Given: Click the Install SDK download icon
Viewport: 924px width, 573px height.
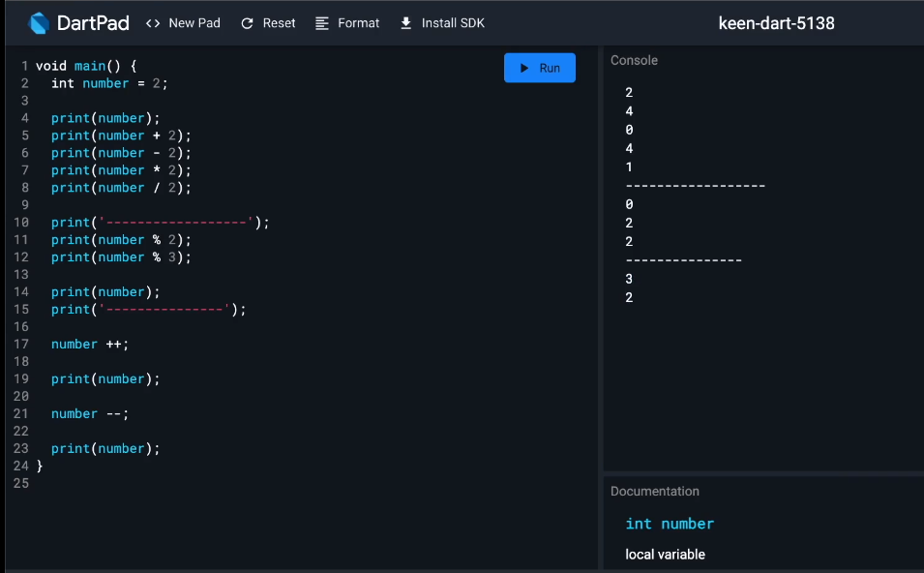Looking at the screenshot, I should [x=405, y=23].
